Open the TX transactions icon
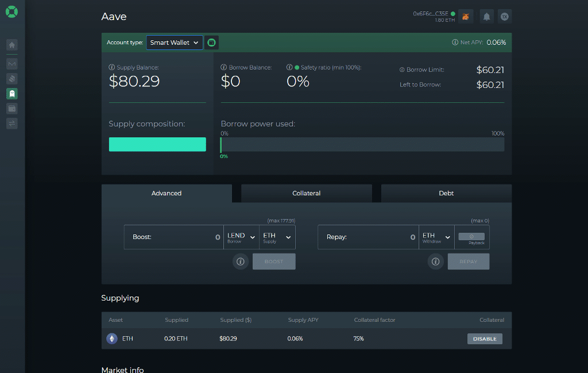588x373 pixels. (505, 17)
